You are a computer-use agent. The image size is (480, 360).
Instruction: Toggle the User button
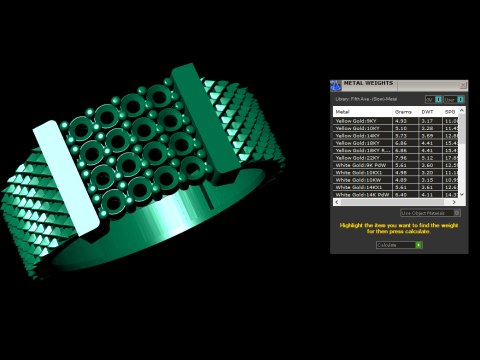454,99
